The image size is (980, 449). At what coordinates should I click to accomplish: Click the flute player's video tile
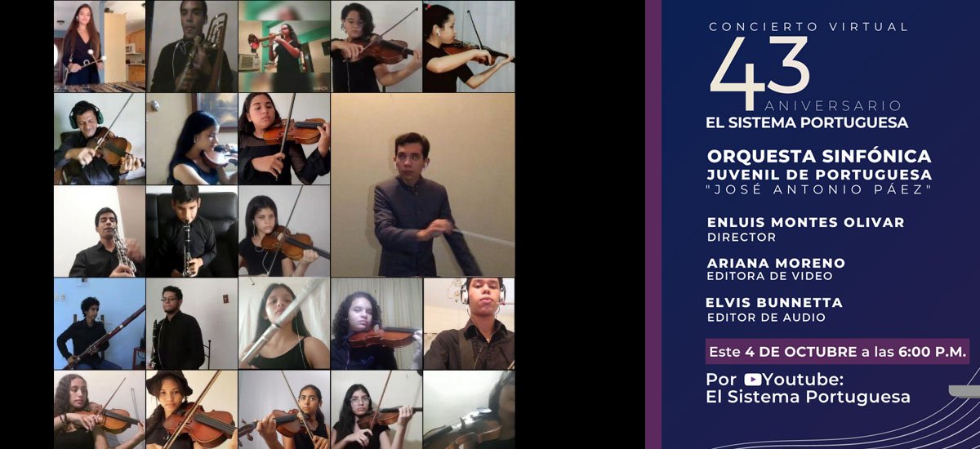coord(284,323)
